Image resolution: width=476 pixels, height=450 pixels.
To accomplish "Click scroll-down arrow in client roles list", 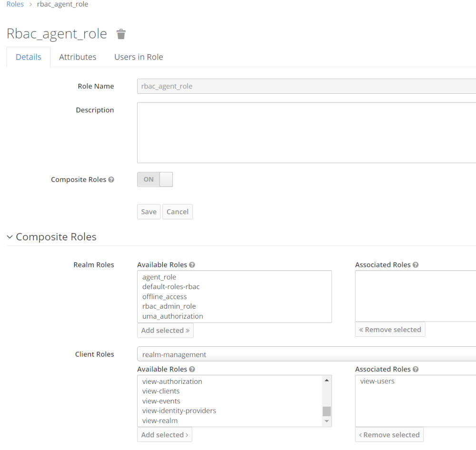I will click(327, 421).
